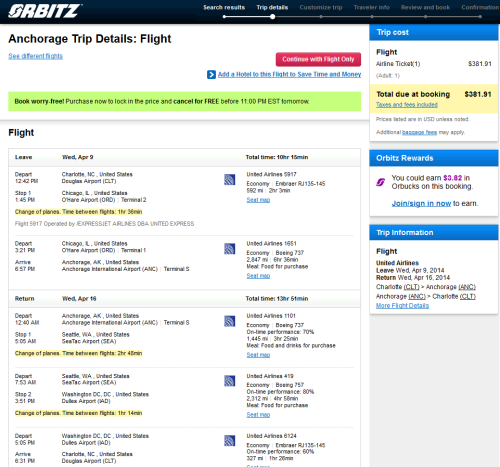Open Add a Hotel to this Flight link
The image size is (500, 467).
tap(289, 74)
